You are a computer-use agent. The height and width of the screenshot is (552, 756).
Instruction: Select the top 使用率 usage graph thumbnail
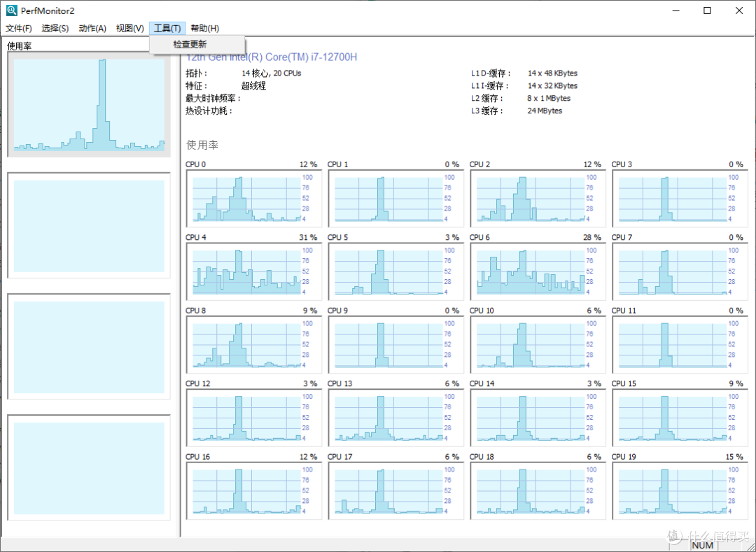tap(89, 104)
